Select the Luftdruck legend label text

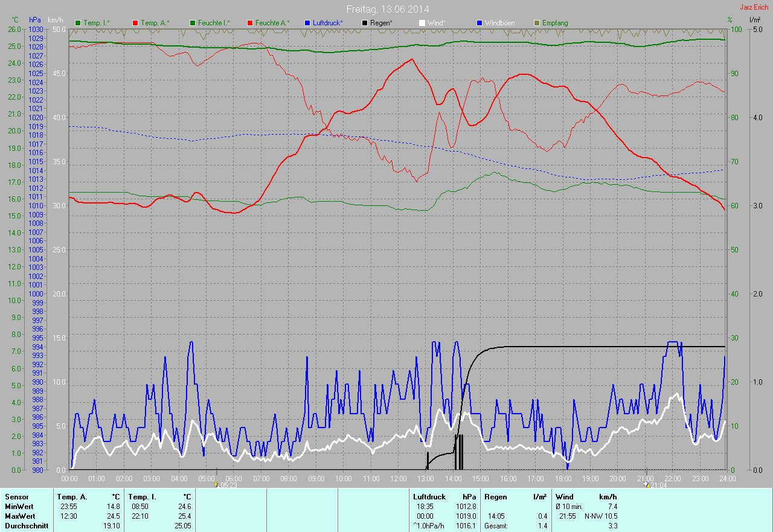pyautogui.click(x=328, y=23)
